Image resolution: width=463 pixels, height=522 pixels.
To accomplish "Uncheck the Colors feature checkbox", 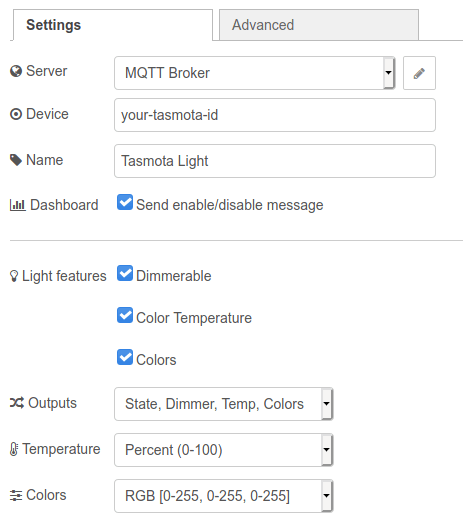I will [x=125, y=357].
